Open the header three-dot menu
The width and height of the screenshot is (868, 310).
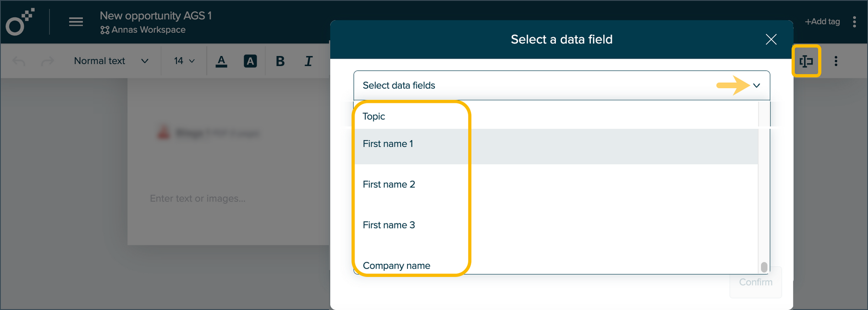pyautogui.click(x=854, y=22)
